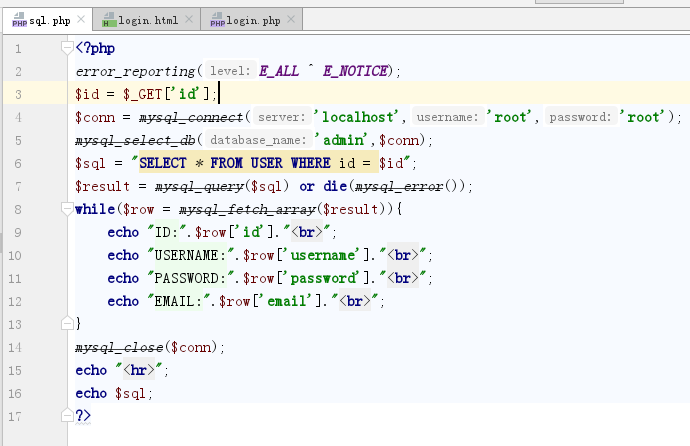This screenshot has height=446, width=690.
Task: Click the error_reporting function name
Action: coord(135,71)
